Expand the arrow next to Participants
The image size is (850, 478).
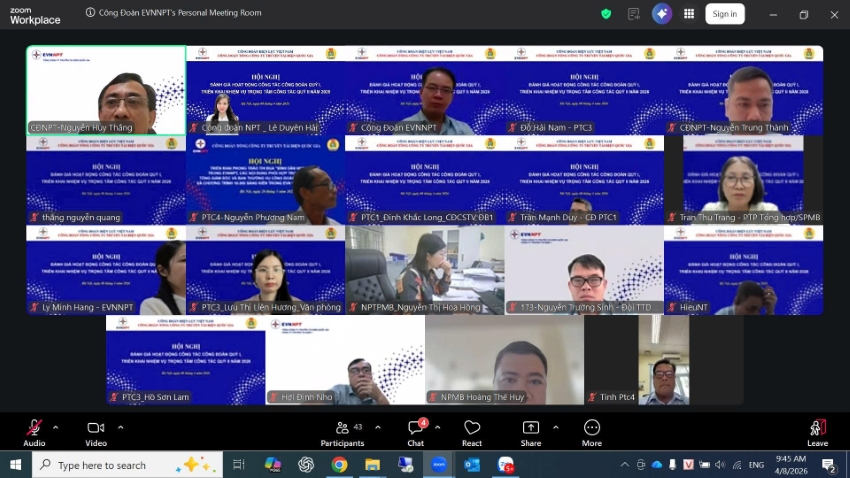(x=378, y=428)
